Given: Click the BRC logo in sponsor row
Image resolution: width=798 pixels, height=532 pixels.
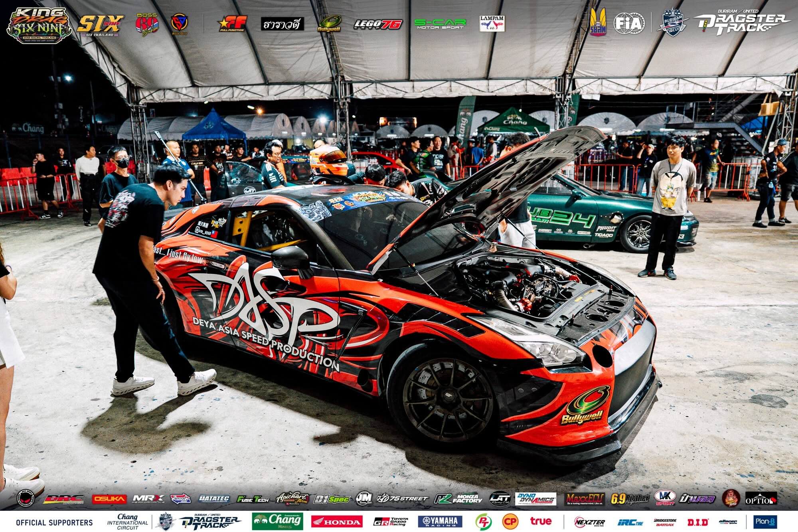Looking at the screenshot, I should tap(63, 499).
